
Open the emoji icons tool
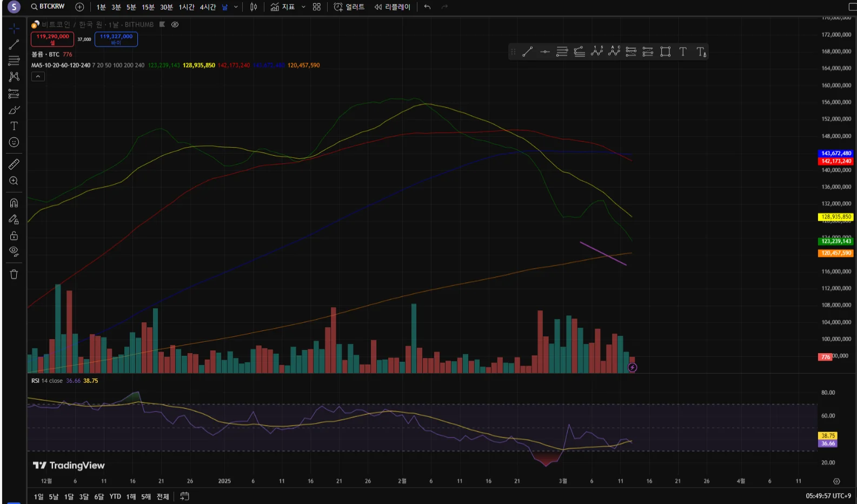[x=14, y=142]
